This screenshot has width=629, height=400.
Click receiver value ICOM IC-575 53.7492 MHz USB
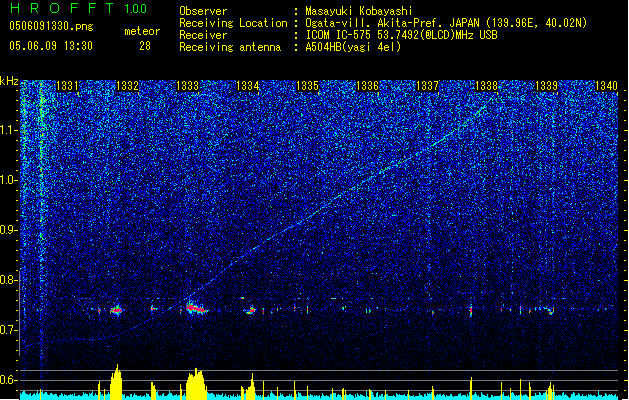(x=401, y=35)
